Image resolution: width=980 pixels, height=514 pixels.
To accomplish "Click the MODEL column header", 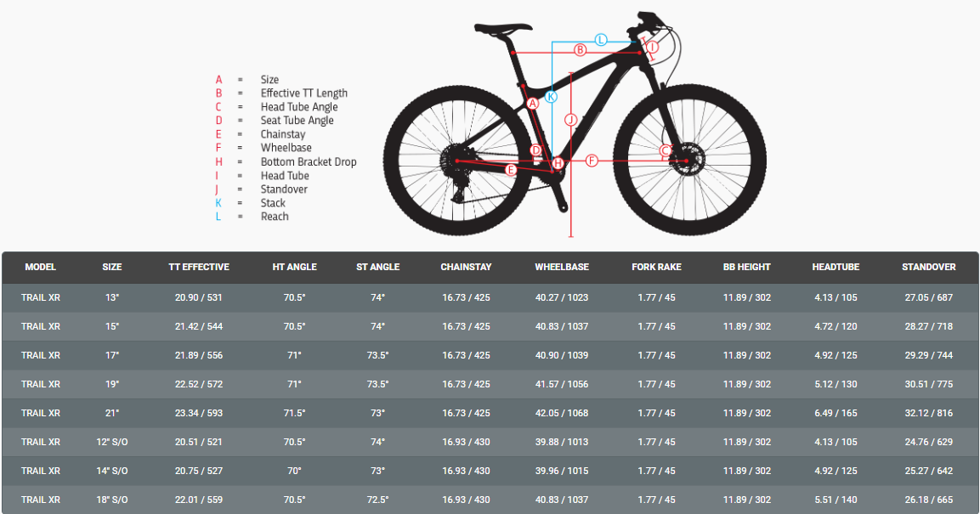I will point(41,267).
